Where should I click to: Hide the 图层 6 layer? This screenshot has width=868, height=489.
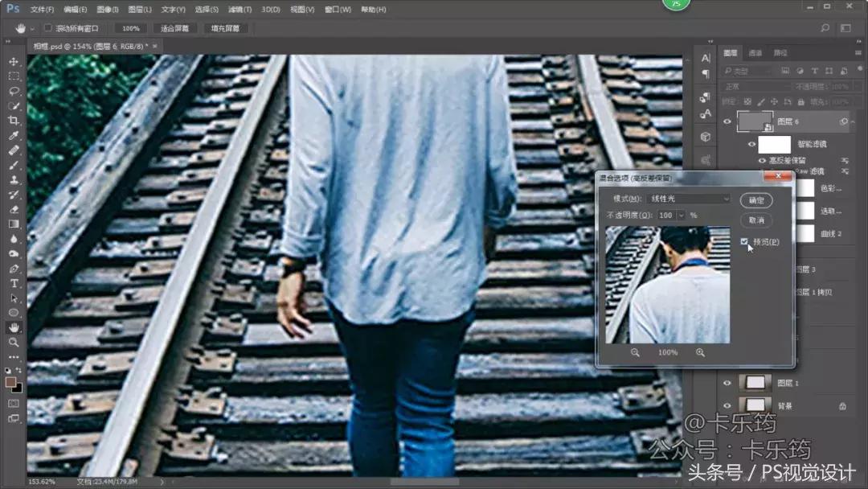[x=727, y=121]
